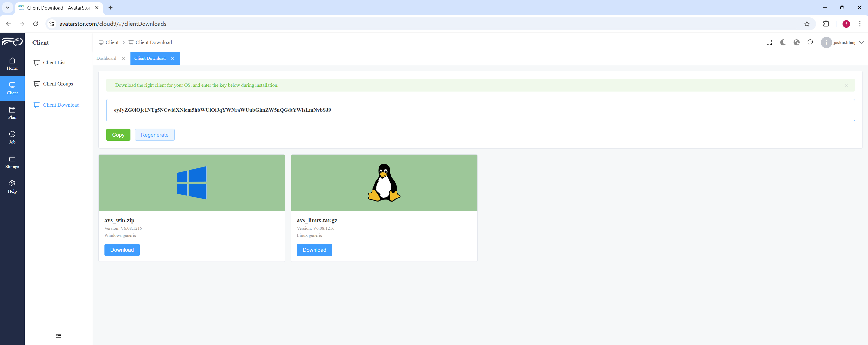
Task: Open the chat message icon
Action: [x=810, y=42]
